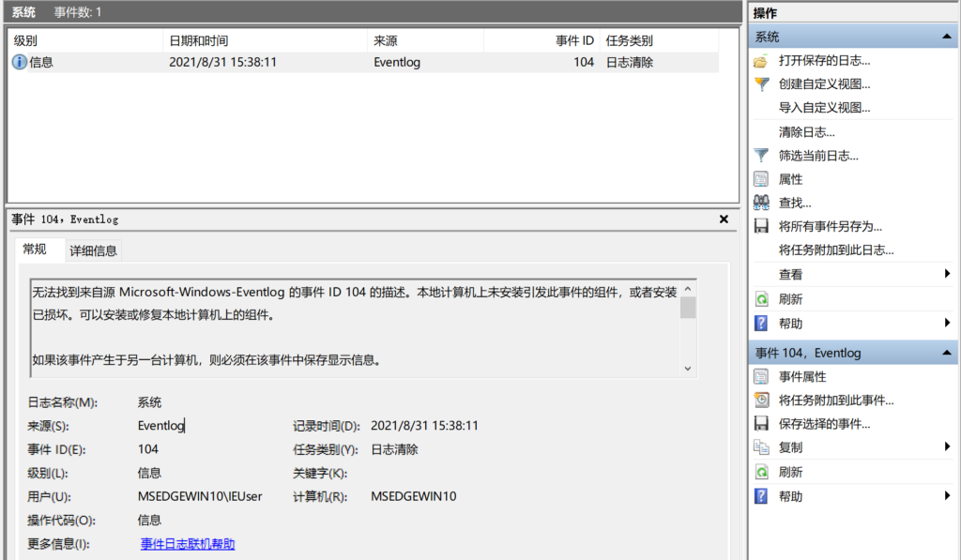The image size is (961, 560).
Task: Open 导入自定义视图 action
Action: tap(824, 108)
